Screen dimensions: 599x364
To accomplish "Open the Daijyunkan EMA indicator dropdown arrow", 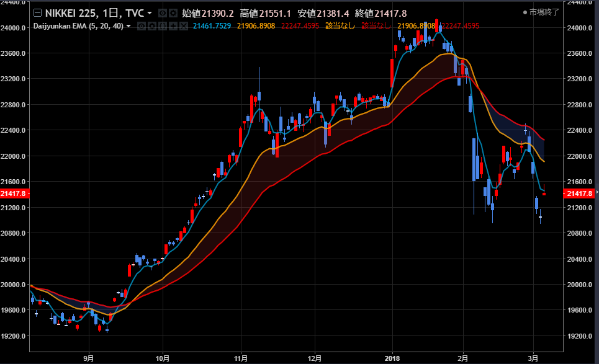I will (128, 26).
